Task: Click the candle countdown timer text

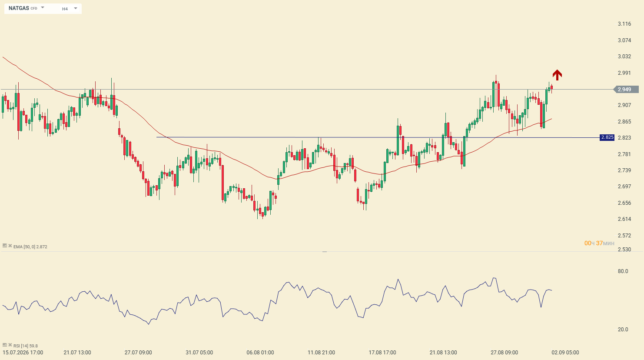Action: pos(599,243)
